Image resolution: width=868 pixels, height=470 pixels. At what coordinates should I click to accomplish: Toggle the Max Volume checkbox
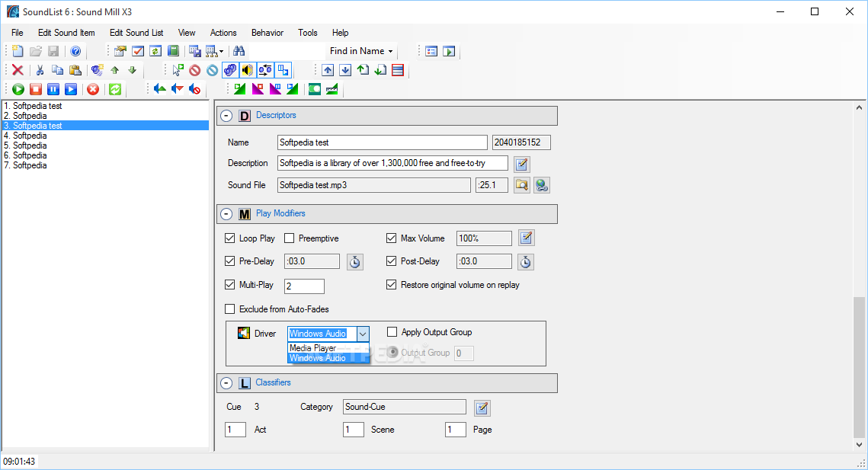[x=392, y=238]
